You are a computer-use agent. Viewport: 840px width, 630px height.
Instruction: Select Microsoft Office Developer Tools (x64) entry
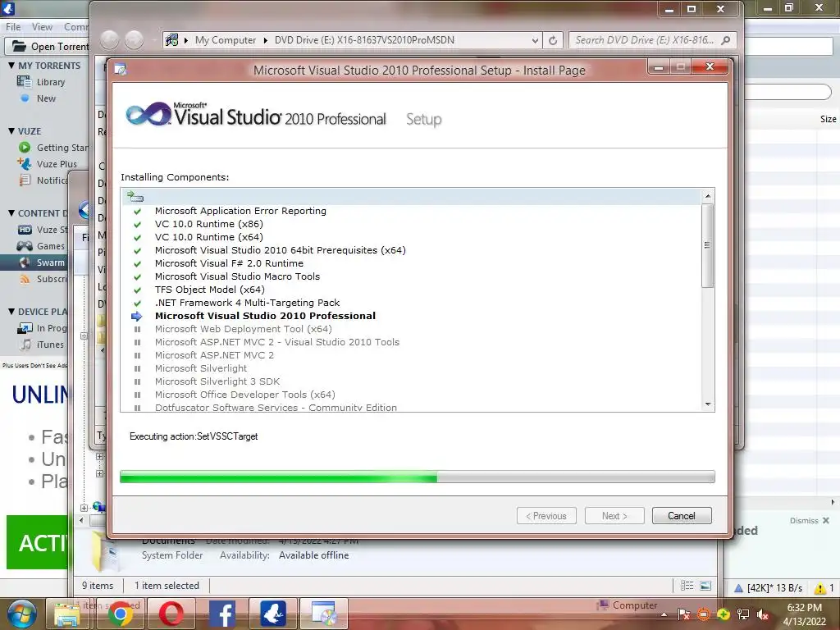pyautogui.click(x=244, y=395)
